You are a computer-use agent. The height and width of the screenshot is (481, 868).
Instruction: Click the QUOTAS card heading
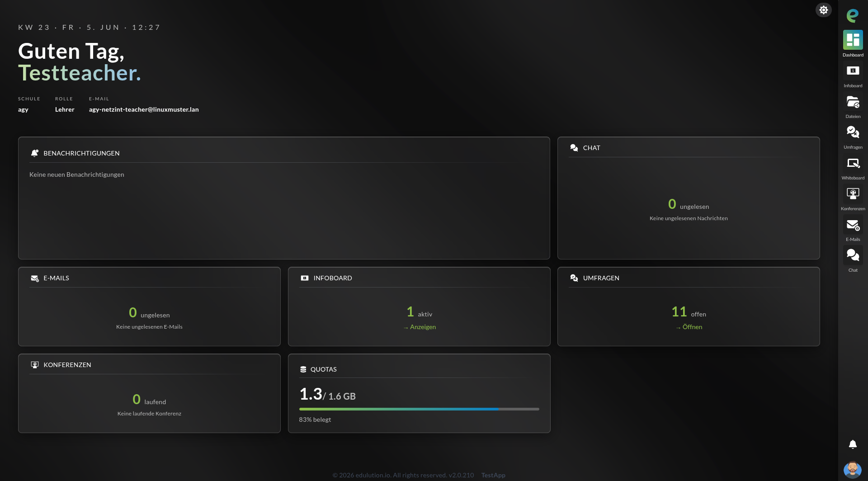pyautogui.click(x=324, y=369)
